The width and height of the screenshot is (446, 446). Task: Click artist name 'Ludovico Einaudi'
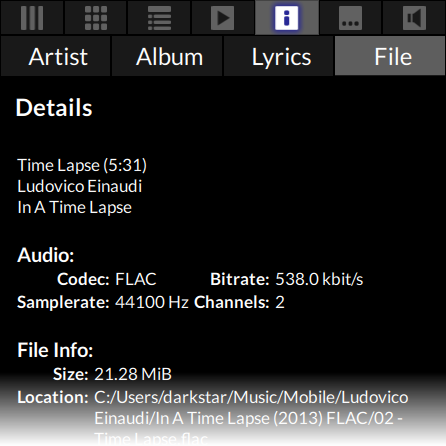pyautogui.click(x=80, y=186)
